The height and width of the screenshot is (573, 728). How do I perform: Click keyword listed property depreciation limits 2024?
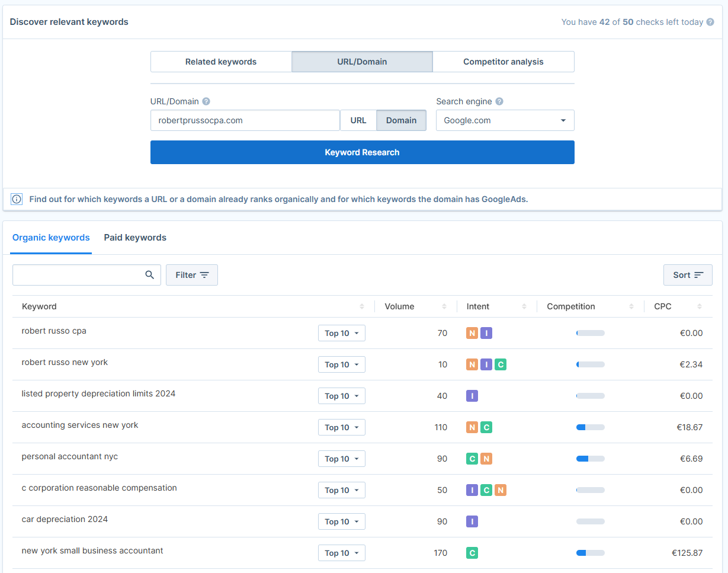tap(98, 393)
